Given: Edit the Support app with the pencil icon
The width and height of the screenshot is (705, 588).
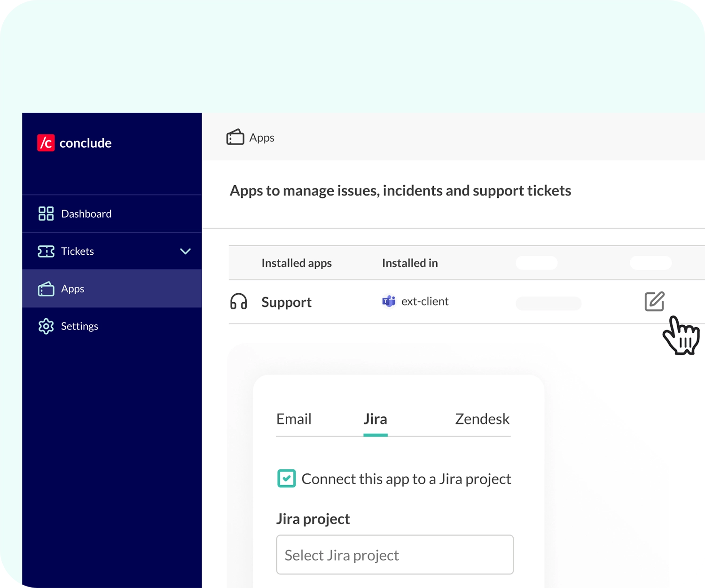Looking at the screenshot, I should 655,301.
